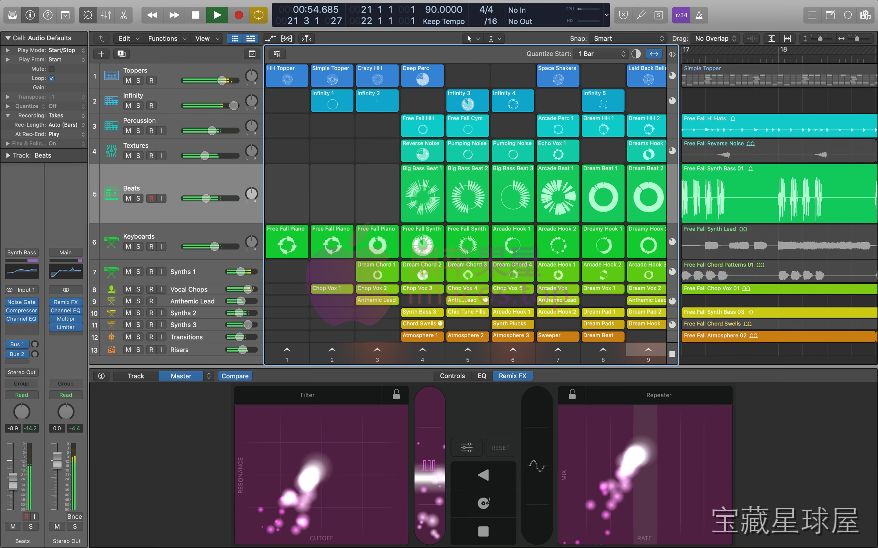Click the Rewind transport button
Viewport: 878px width, 548px height.
152,15
